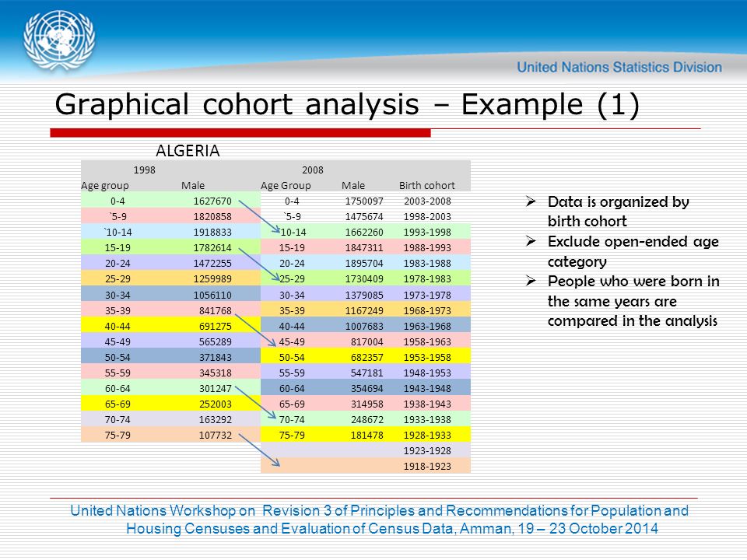This screenshot has width=747, height=560.
Task: Select the cell with 371843
Action: pos(216,357)
